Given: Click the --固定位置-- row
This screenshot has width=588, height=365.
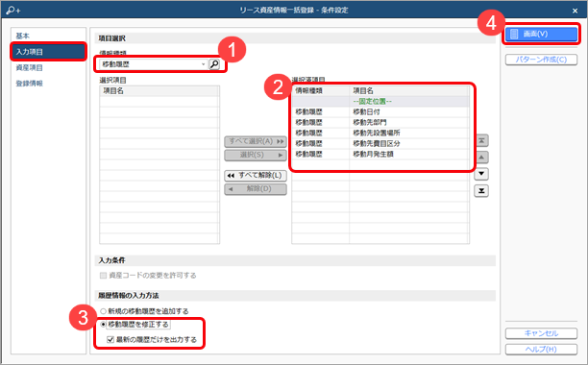Looking at the screenshot, I should click(380, 102).
